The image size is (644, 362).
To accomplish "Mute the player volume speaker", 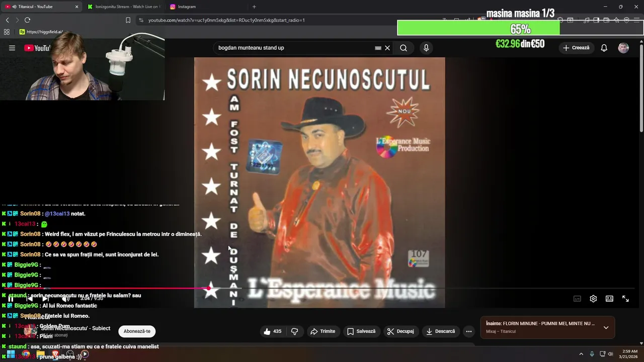I will point(65,299).
